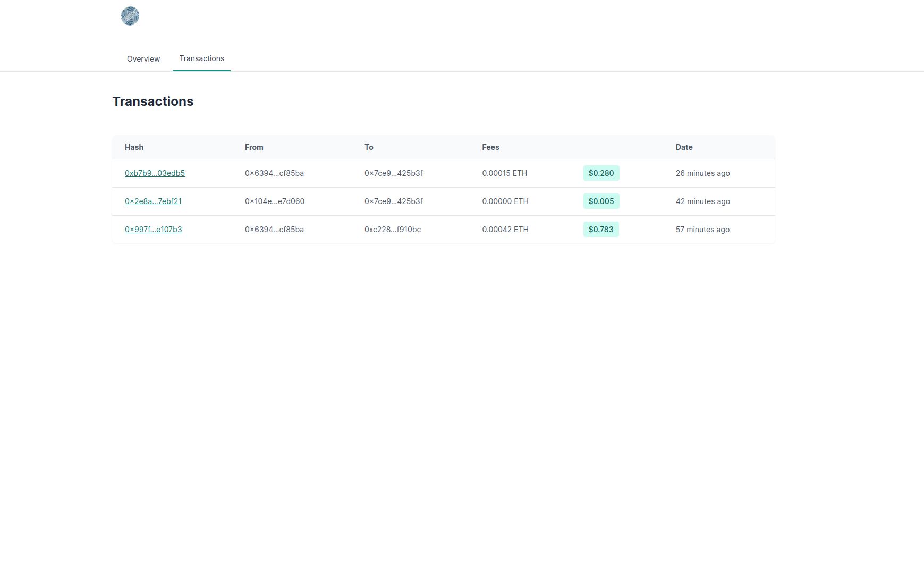Open transaction hash 0xb7b9...03edb5

[x=155, y=173]
